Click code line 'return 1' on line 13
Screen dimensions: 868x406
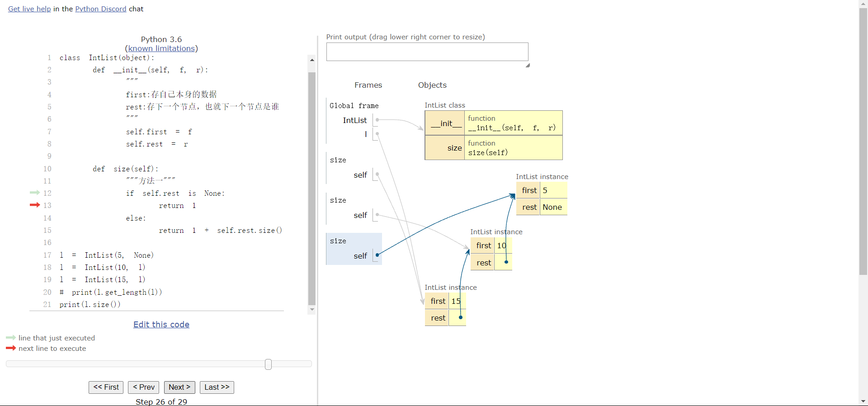coord(178,206)
